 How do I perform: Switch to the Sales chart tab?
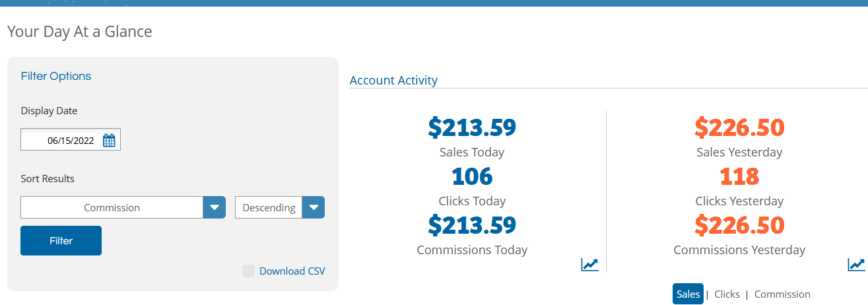pyautogui.click(x=688, y=294)
